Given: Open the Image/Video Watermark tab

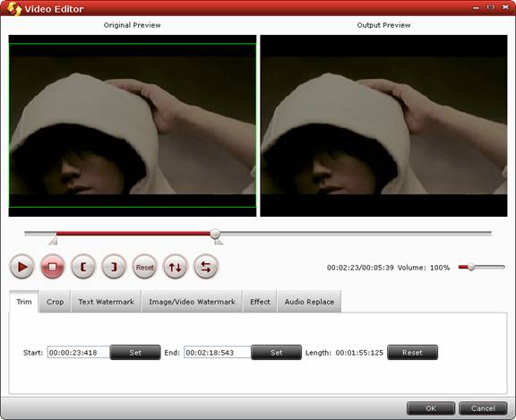Looking at the screenshot, I should [x=192, y=302].
